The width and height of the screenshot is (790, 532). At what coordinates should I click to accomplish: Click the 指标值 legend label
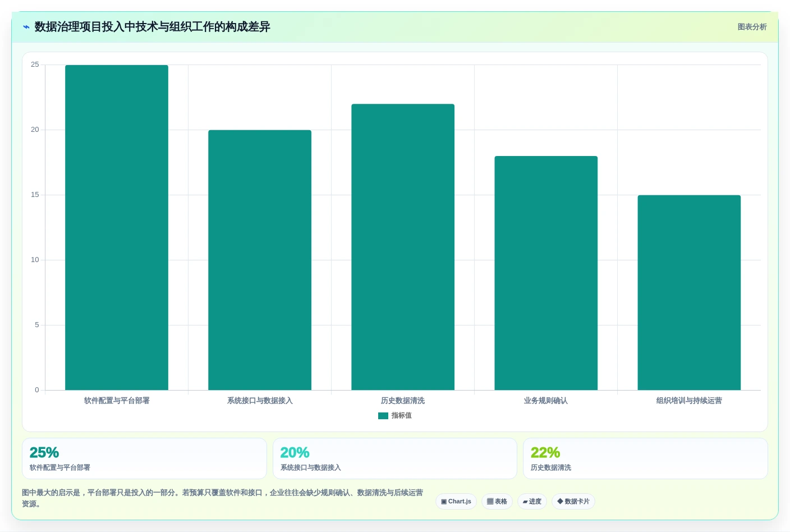(402, 416)
